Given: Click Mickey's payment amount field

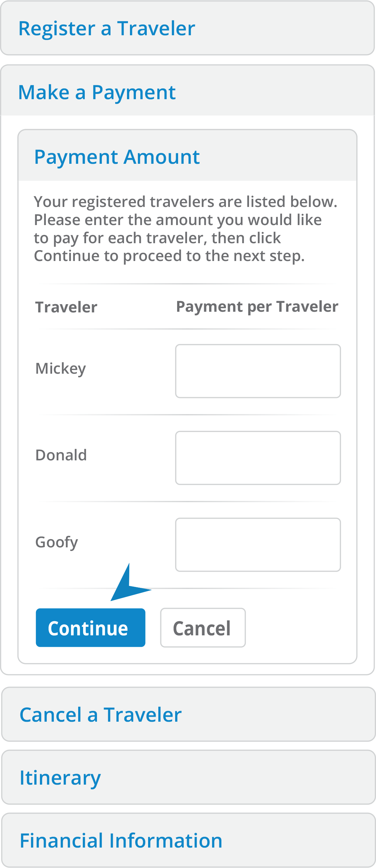Looking at the screenshot, I should (258, 371).
